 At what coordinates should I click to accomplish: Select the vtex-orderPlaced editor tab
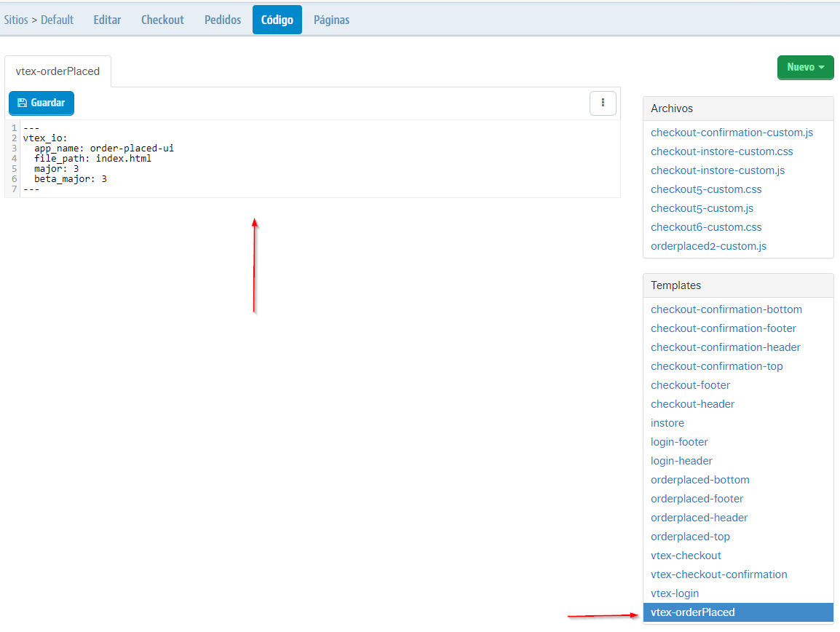click(58, 71)
